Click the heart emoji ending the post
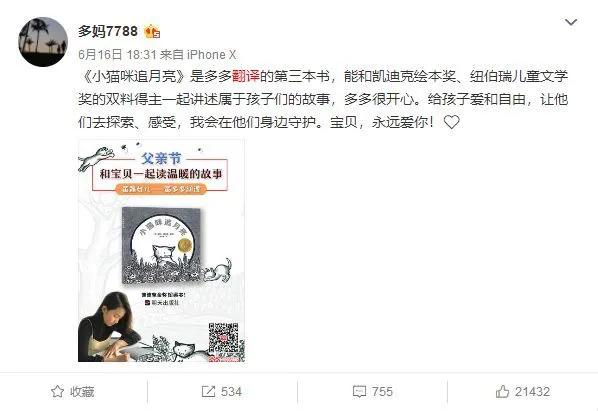Viewport: 598px width, 411px height. click(452, 122)
